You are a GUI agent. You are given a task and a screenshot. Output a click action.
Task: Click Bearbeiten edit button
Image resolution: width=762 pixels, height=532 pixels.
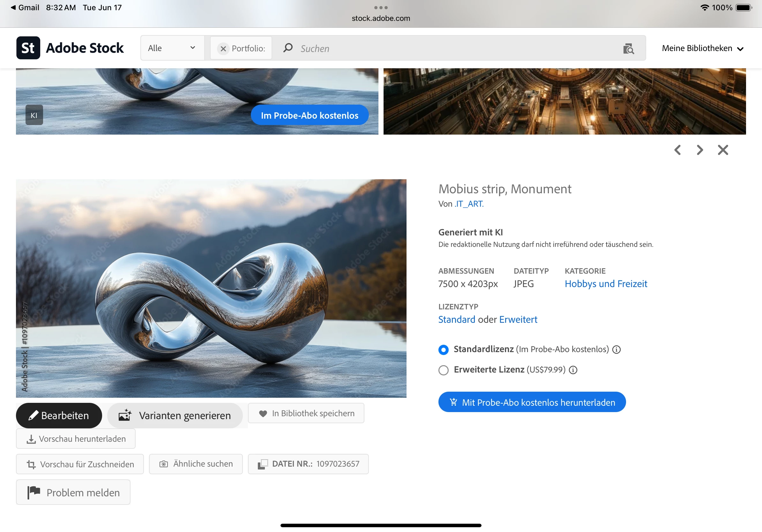(59, 416)
